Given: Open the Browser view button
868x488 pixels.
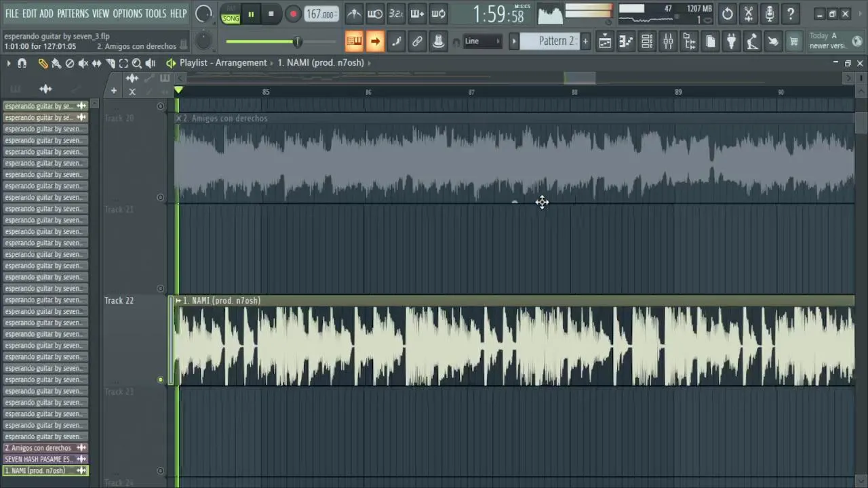Looking at the screenshot, I should coord(689,41).
